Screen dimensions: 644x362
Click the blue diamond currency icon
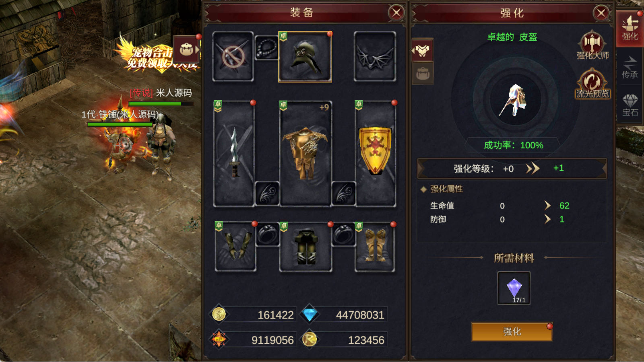point(310,315)
